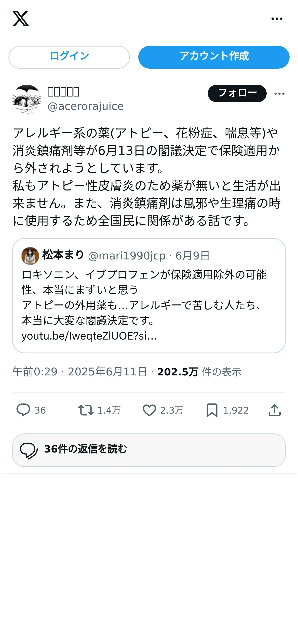298x644 pixels.
Task: Toggle the フォロー button for @acerorajuice
Action: [x=237, y=93]
